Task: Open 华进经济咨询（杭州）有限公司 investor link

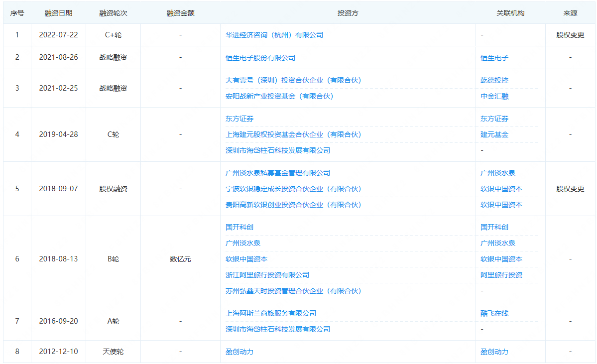Action: point(274,35)
